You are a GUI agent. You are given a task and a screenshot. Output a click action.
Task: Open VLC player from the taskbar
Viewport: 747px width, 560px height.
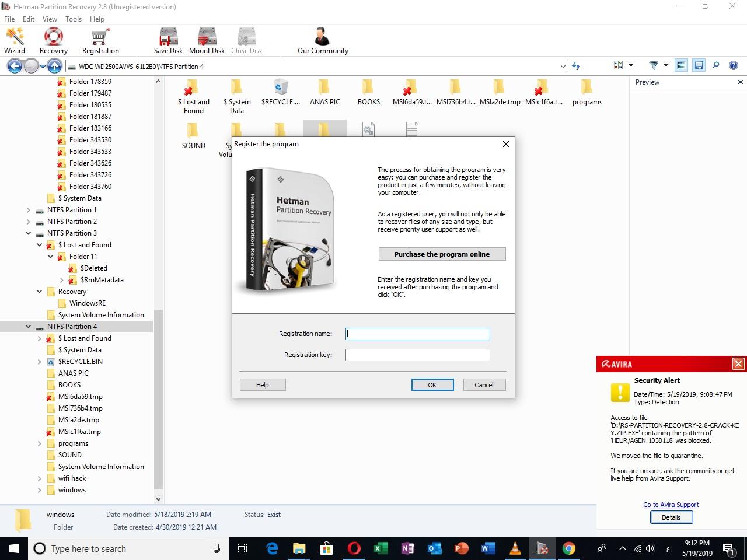click(515, 548)
